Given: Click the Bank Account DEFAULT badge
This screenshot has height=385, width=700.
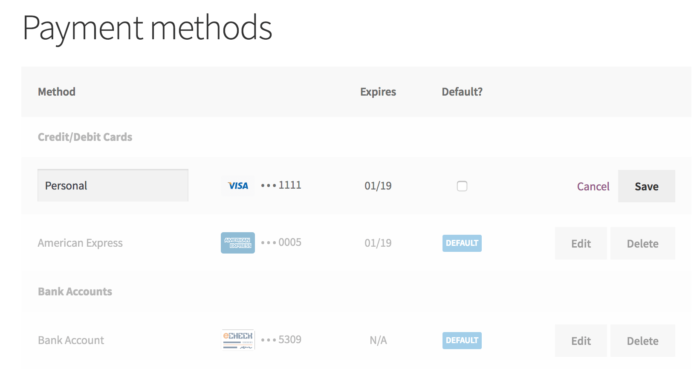Looking at the screenshot, I should coord(462,340).
